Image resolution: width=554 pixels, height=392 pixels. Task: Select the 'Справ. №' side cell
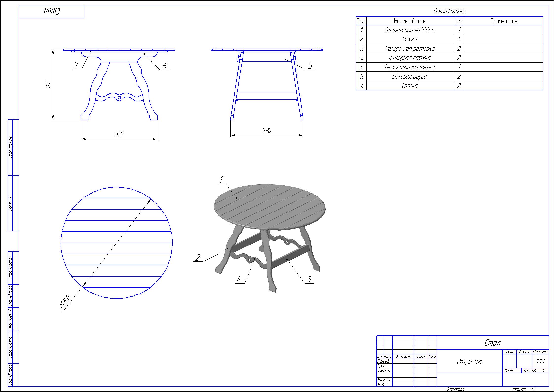coord(11,203)
